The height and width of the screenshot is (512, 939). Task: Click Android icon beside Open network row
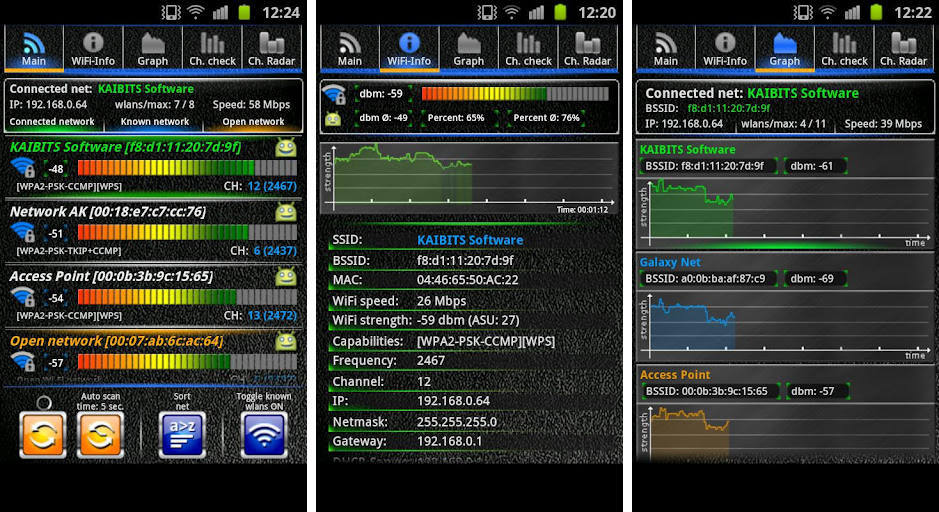coord(286,341)
